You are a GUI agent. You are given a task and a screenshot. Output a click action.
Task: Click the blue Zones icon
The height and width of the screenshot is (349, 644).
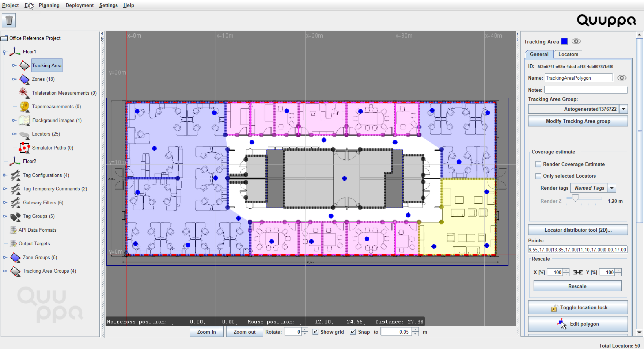[x=24, y=79]
